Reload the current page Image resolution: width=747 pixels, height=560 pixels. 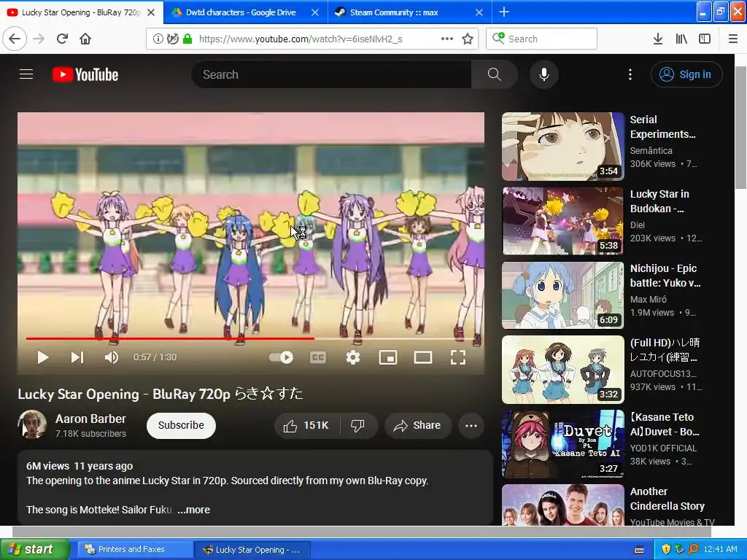62,39
